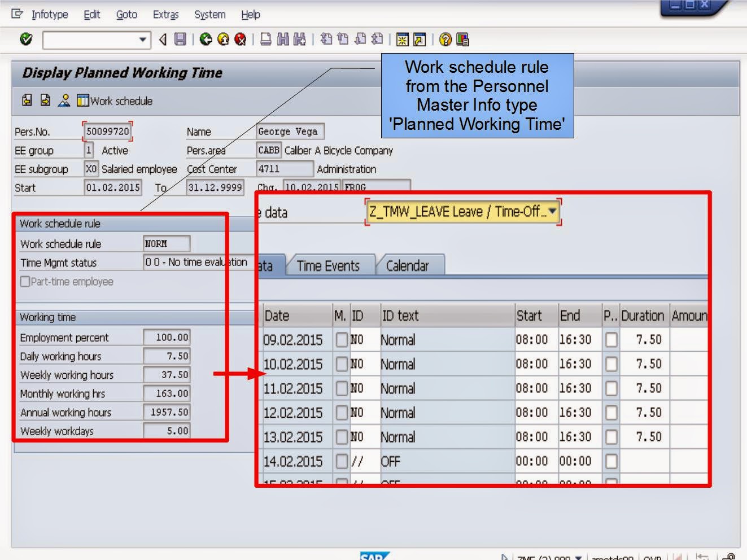Select the previous record icon
747x560 pixels.
coord(27,100)
